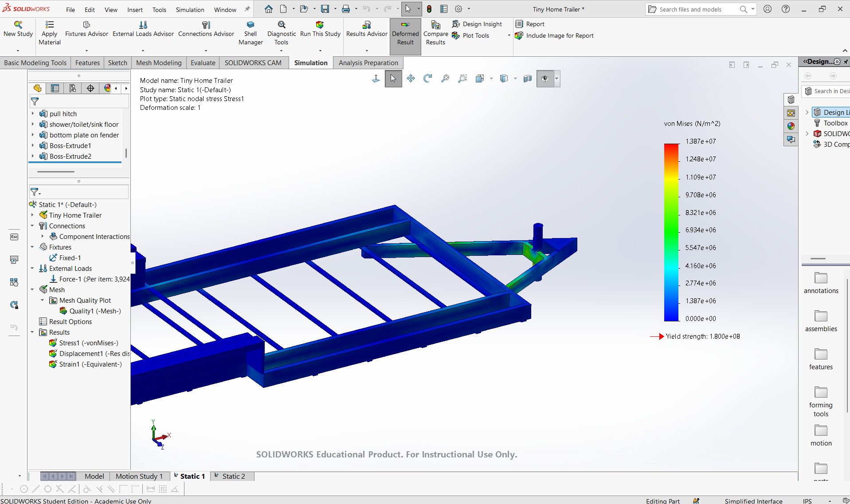Collapse the Results folder in the study tree
This screenshot has width=850, height=504.
(x=32, y=332)
